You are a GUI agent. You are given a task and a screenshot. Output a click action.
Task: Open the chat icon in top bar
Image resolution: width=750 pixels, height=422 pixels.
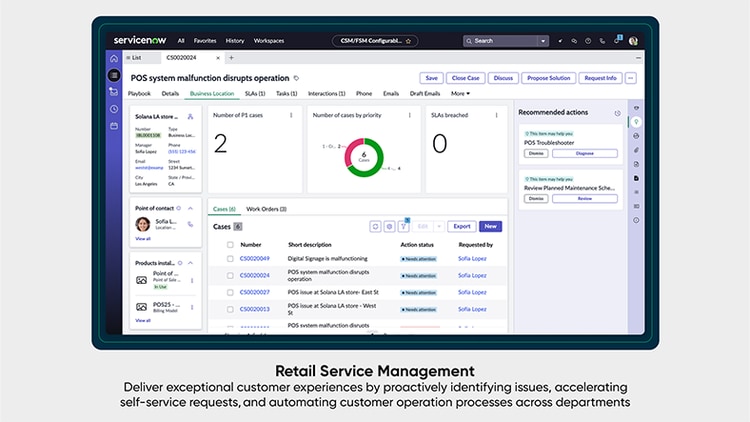574,41
